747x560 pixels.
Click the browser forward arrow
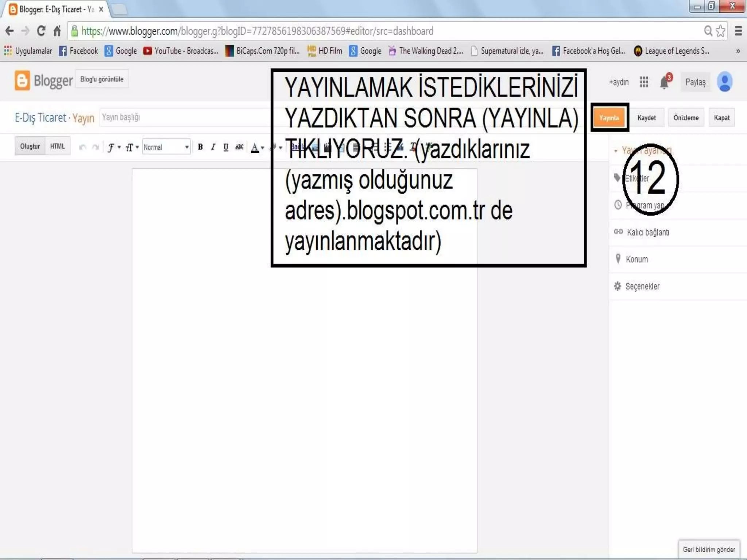click(25, 31)
